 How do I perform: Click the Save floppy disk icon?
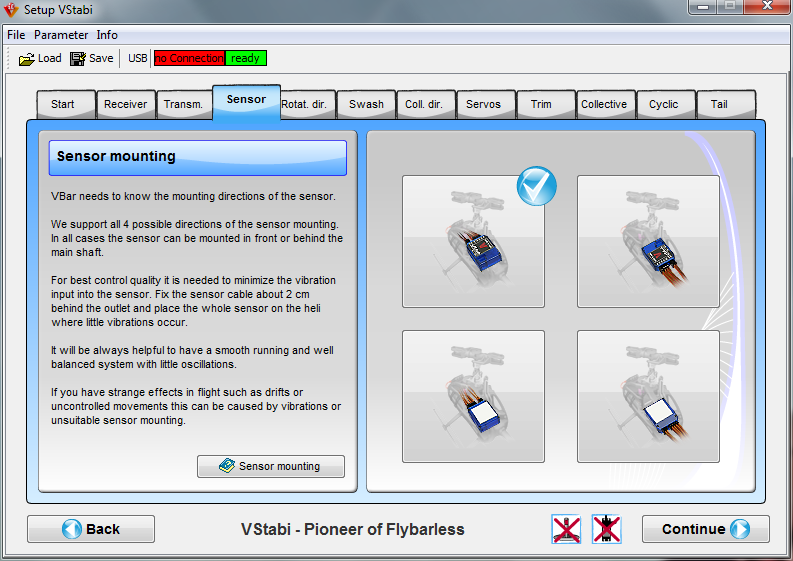[78, 59]
